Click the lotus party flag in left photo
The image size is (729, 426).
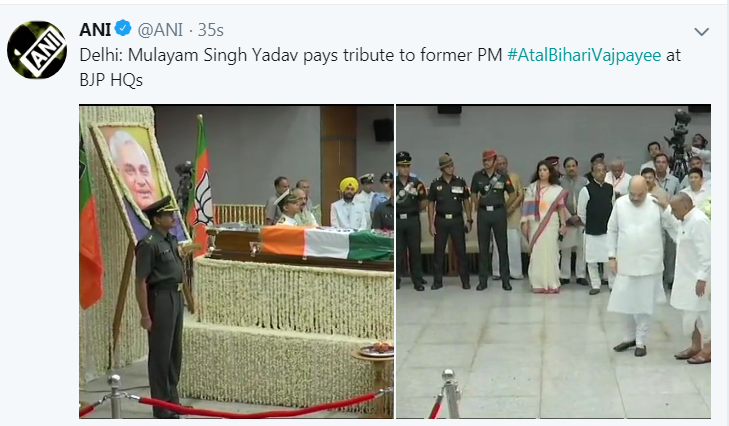203,184
